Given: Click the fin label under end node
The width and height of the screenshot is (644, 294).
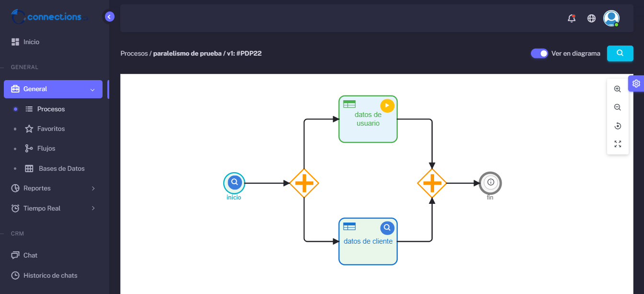Looking at the screenshot, I should pyautogui.click(x=490, y=197).
